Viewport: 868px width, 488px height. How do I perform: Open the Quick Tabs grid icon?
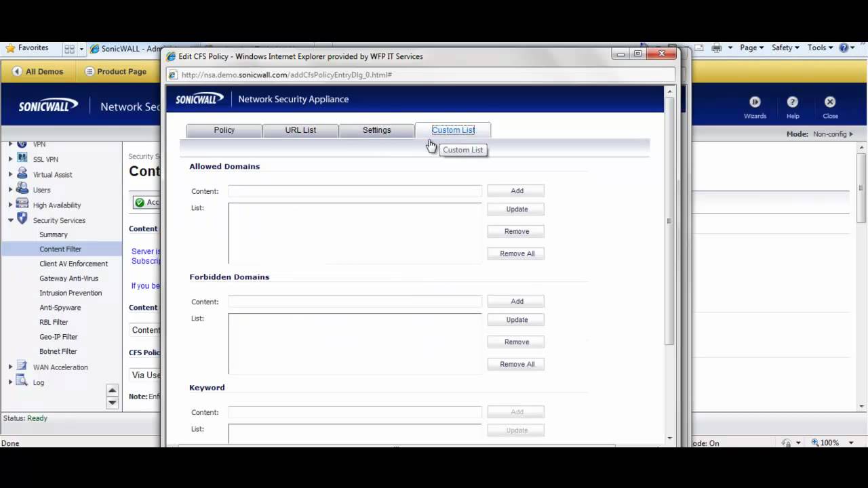pos(69,49)
